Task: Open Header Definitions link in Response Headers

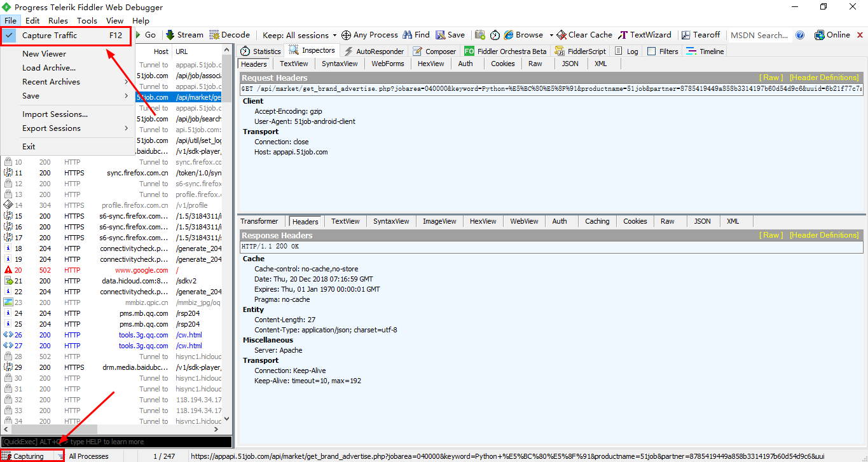Action: click(824, 235)
